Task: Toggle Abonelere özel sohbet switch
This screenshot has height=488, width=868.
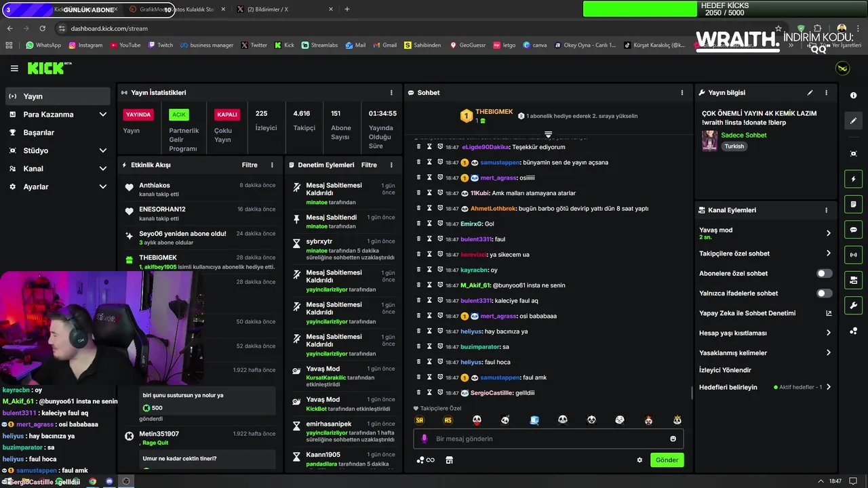Action: click(x=824, y=274)
